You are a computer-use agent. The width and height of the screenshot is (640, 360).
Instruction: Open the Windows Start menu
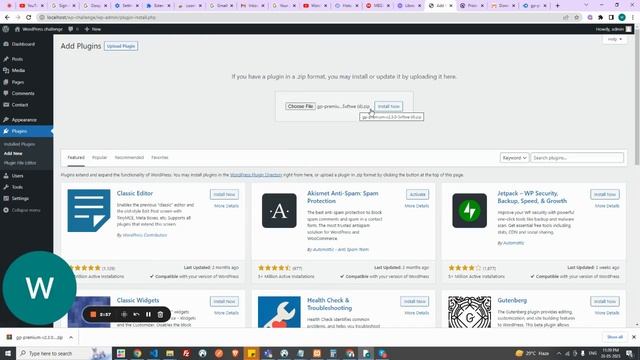click(x=8, y=353)
